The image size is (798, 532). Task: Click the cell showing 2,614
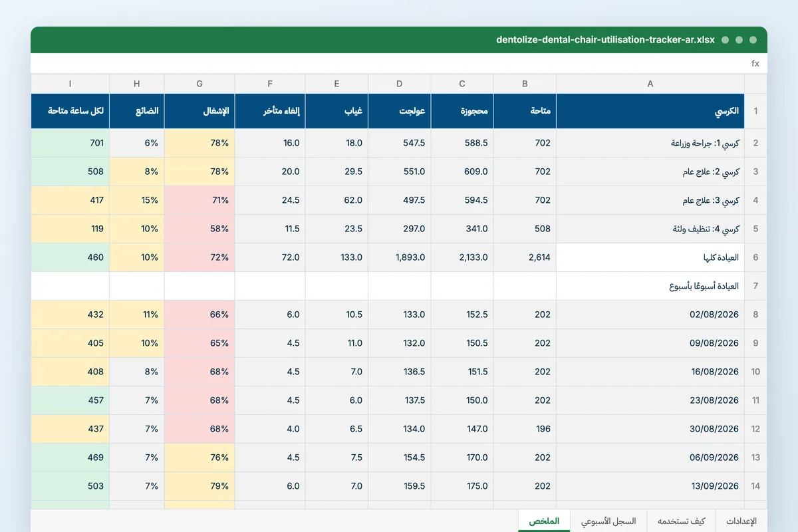click(525, 257)
